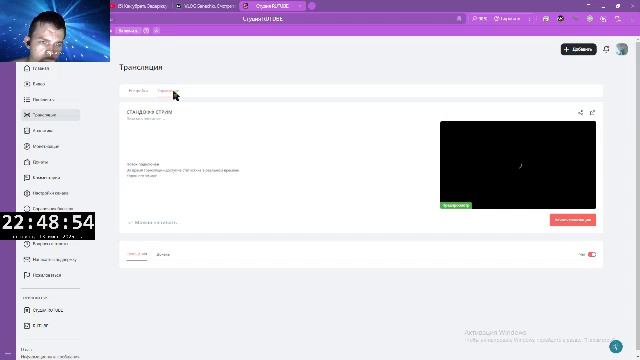Image resolution: width=640 pixels, height=360 pixels.
Task: Switch to the first tab above the stream card
Action: pyautogui.click(x=138, y=91)
